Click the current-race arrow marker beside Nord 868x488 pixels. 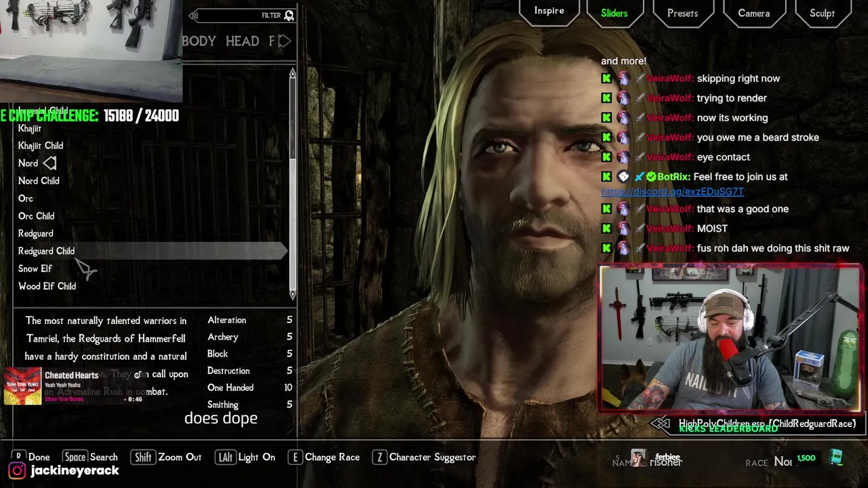tap(50, 163)
